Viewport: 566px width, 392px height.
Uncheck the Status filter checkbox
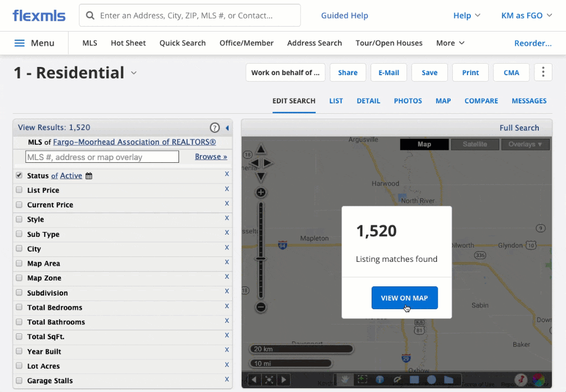coord(19,175)
